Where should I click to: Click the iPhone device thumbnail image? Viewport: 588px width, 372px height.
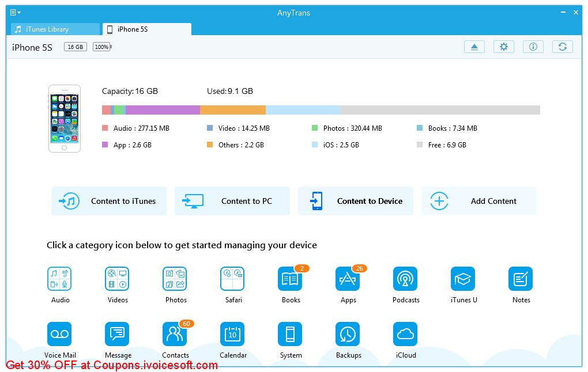[x=65, y=119]
